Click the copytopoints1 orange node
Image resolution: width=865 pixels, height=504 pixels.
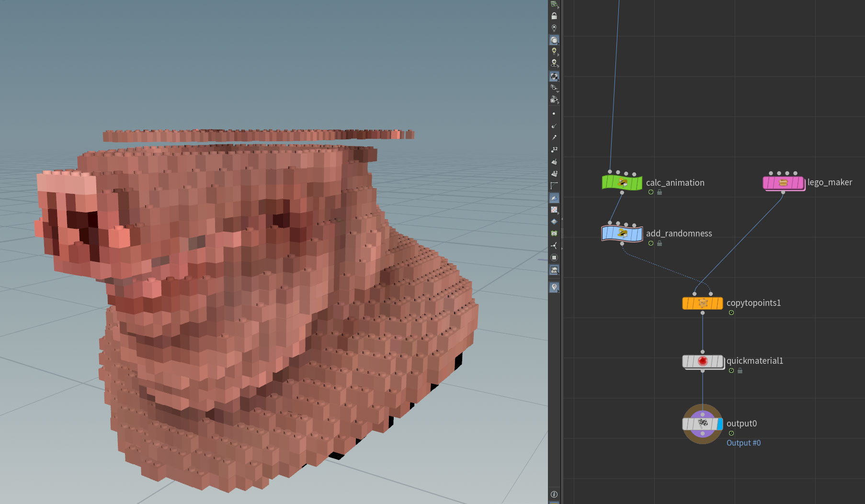[x=703, y=303]
